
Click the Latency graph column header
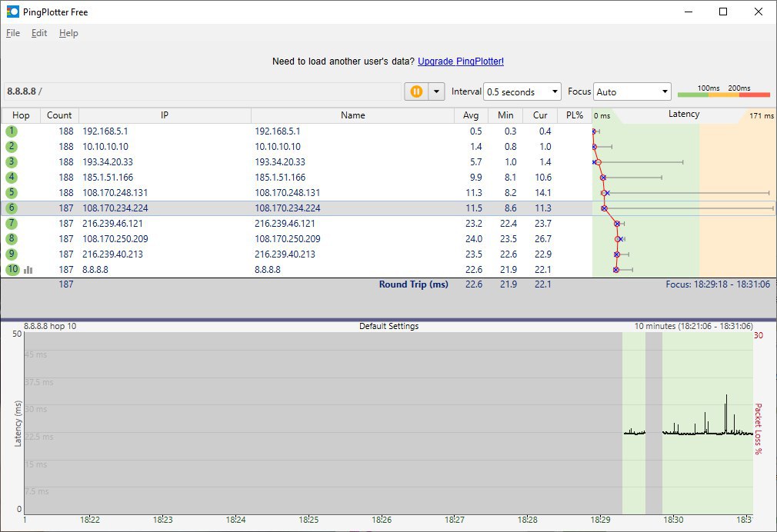tap(684, 114)
